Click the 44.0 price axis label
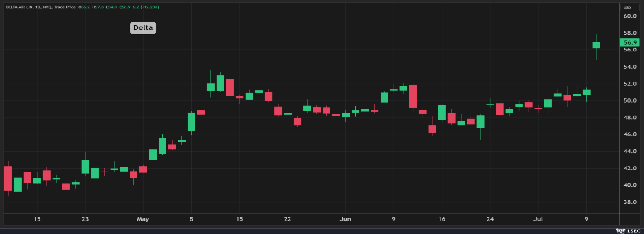The height and width of the screenshot is (234, 644). pos(630,151)
